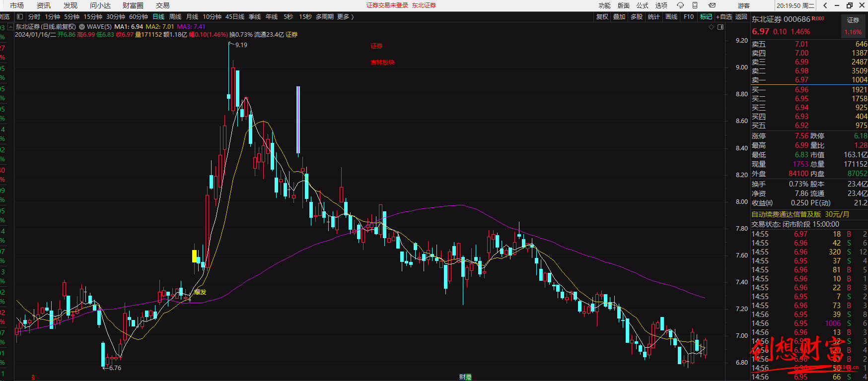Open the WAVE(5) indicator settings dropdown
The width and height of the screenshot is (868, 381).
click(82, 27)
